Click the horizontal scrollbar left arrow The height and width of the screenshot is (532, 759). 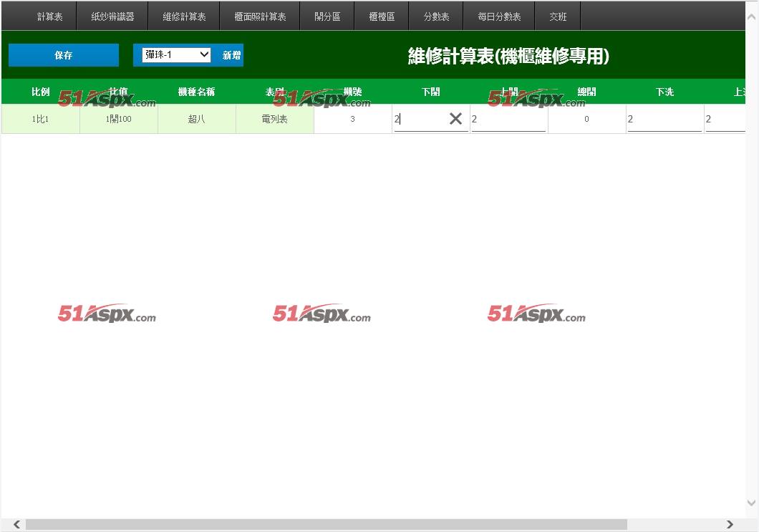click(x=16, y=525)
